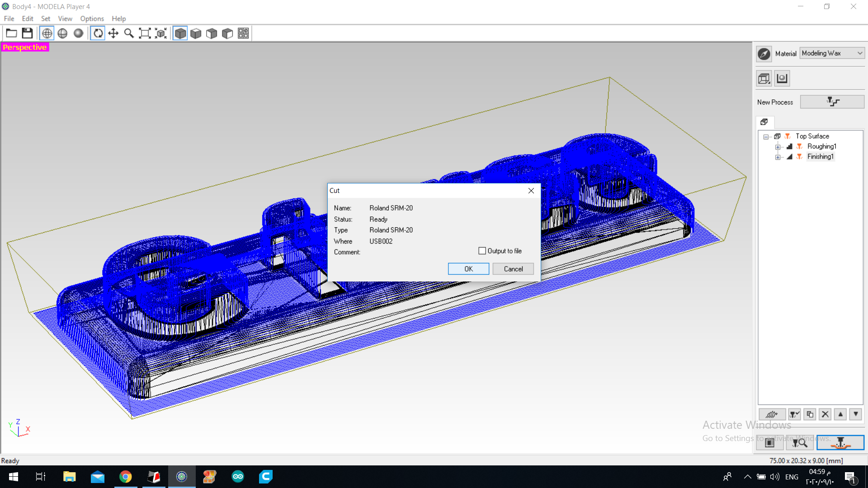868x488 pixels.
Task: Switch to the four-view layout icon
Action: tap(243, 33)
